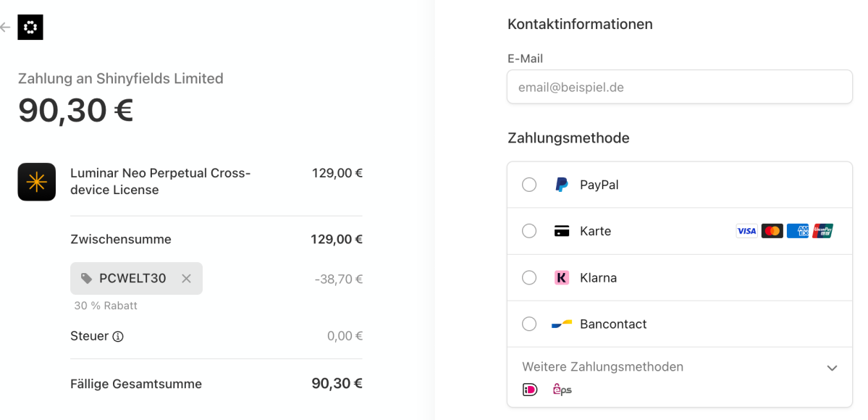This screenshot has height=420, width=868.
Task: Click the American Express icon
Action: click(x=798, y=231)
